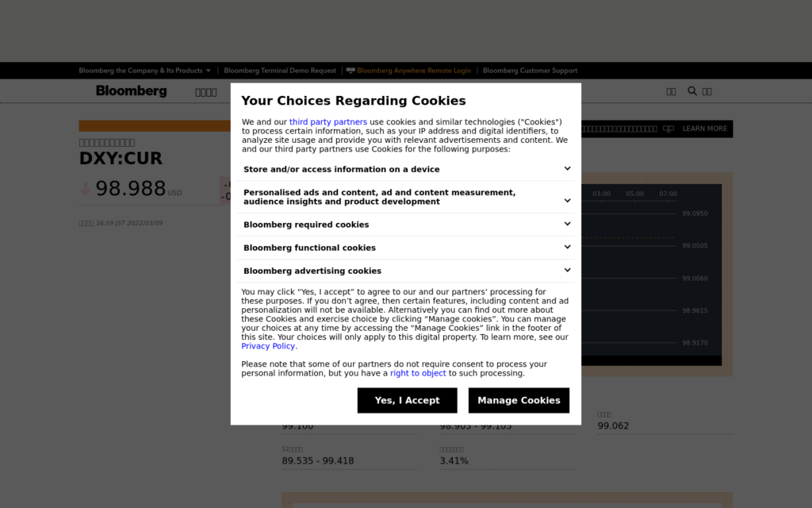Click the 'Your Choices Regarding Cookies' heading

[354, 101]
